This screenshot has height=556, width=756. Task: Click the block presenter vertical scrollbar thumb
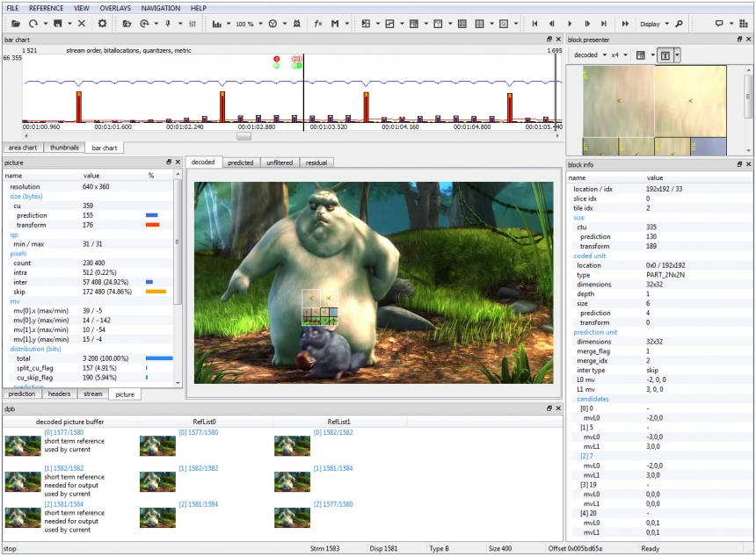pos(748,96)
